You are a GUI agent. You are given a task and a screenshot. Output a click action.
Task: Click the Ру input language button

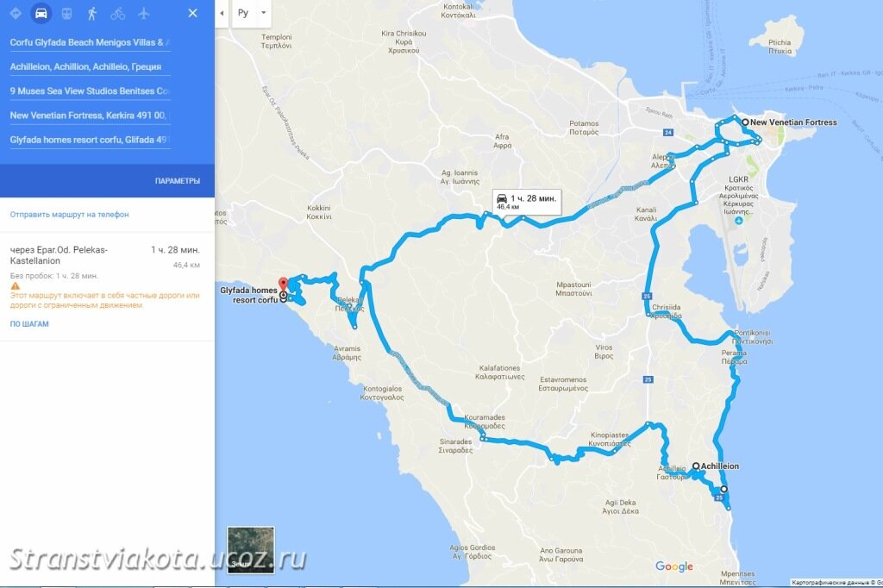243,13
